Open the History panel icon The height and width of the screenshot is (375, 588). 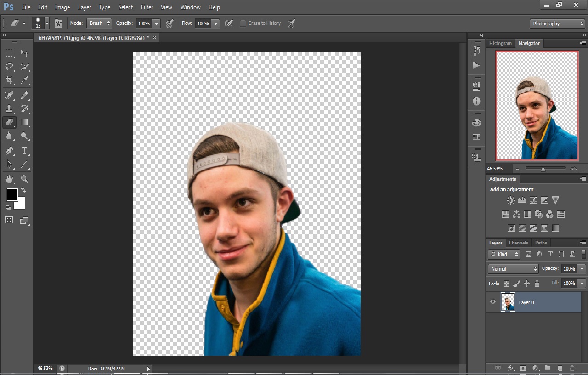click(476, 51)
